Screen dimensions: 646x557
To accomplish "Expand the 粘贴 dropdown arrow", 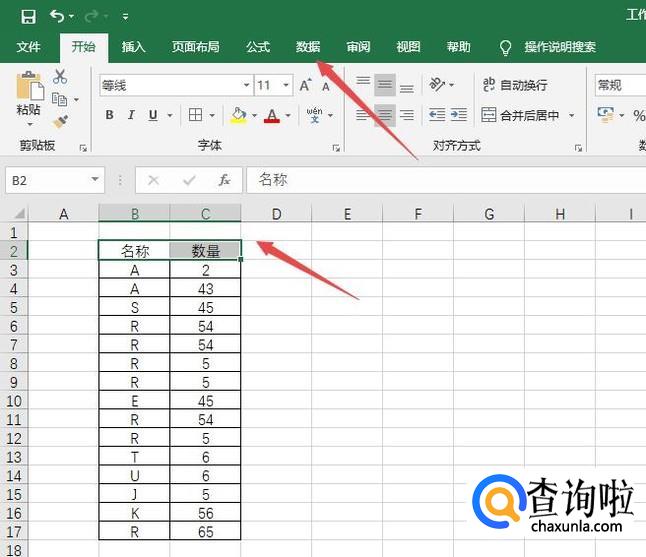I will point(30,124).
